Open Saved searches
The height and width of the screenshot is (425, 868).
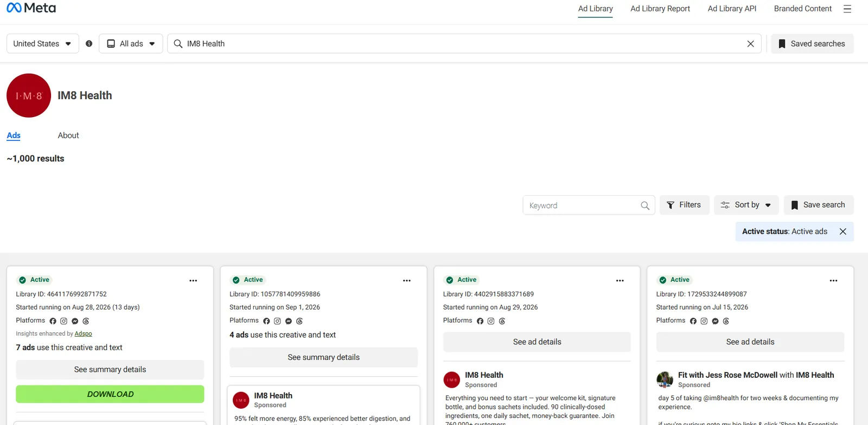tap(812, 43)
